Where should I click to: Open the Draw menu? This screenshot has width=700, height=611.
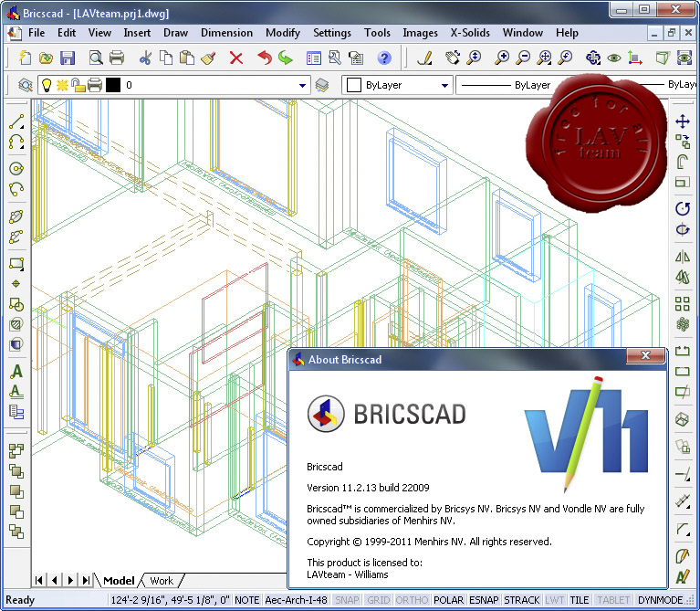[175, 33]
